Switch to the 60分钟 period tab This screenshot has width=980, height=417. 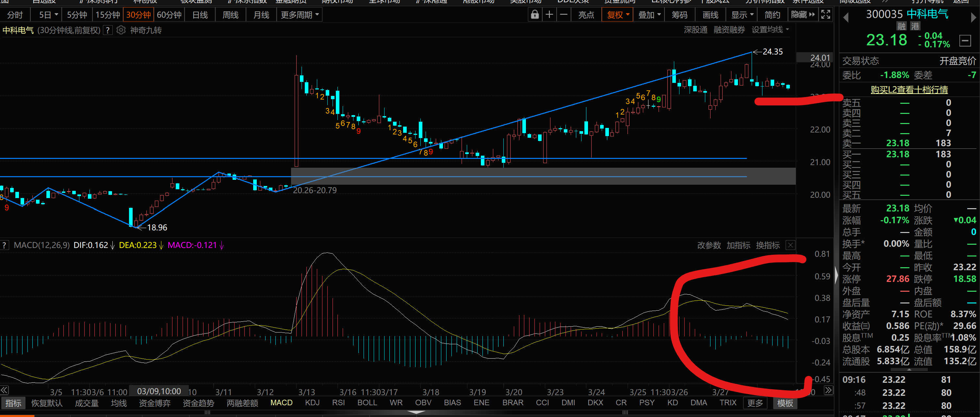[169, 15]
